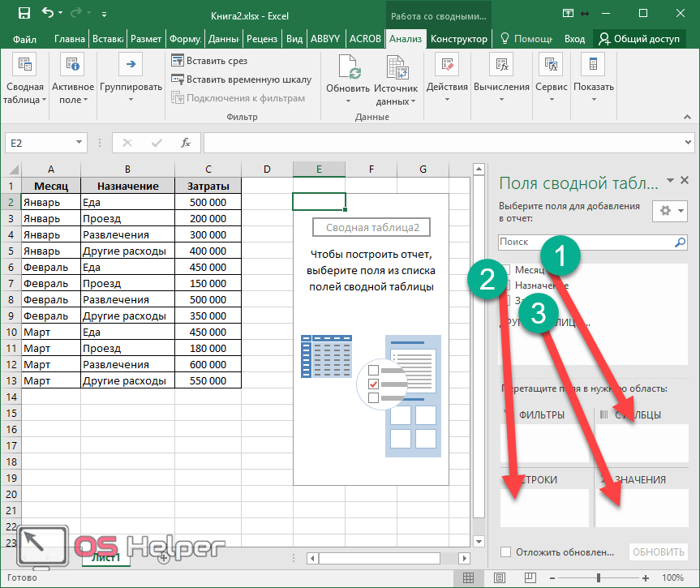Open the Name Box dropdown arrow
The width and height of the screenshot is (700, 588).
(79, 143)
